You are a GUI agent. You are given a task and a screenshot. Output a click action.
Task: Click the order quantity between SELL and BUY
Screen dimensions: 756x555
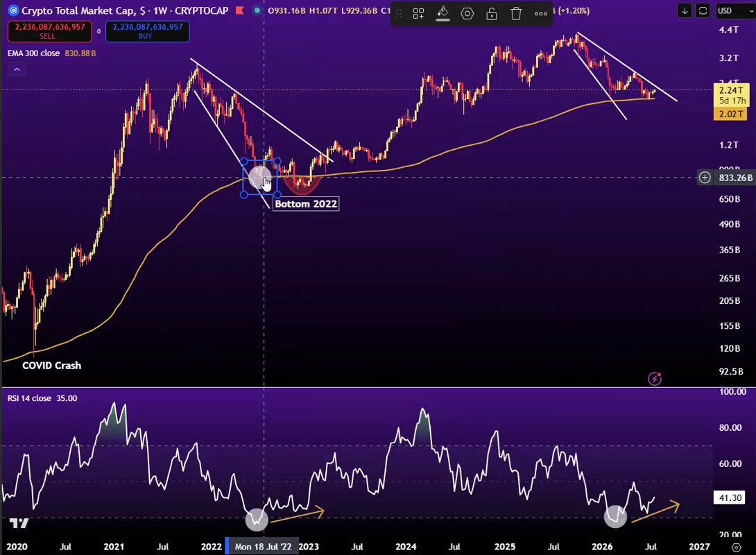99,31
